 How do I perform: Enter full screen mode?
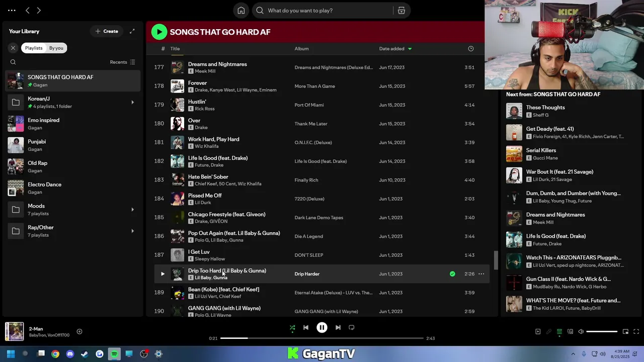(636, 331)
